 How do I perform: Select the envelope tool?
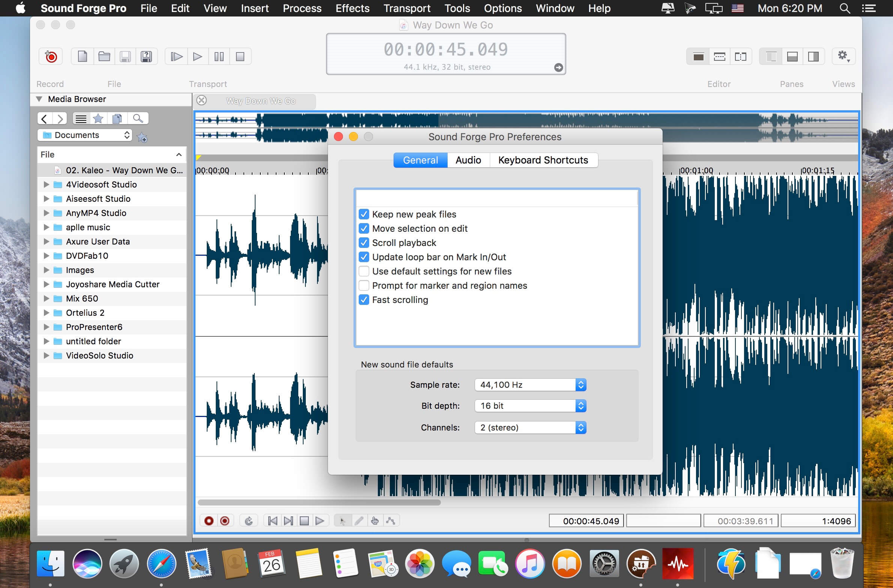tap(391, 521)
